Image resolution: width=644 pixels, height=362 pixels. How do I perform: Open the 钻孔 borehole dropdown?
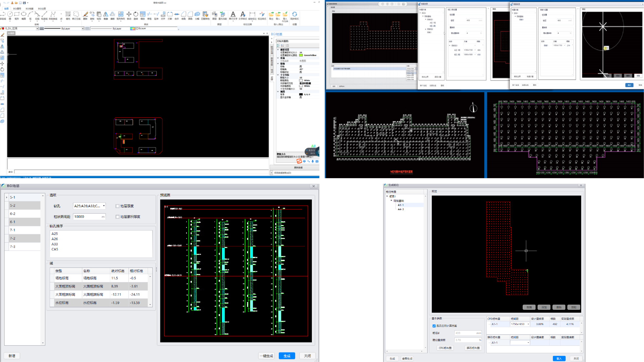pos(104,206)
